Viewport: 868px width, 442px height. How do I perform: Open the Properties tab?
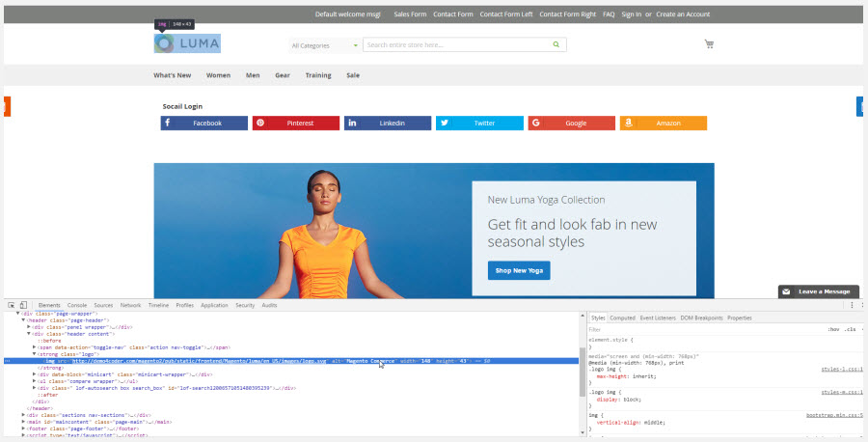[x=740, y=318]
